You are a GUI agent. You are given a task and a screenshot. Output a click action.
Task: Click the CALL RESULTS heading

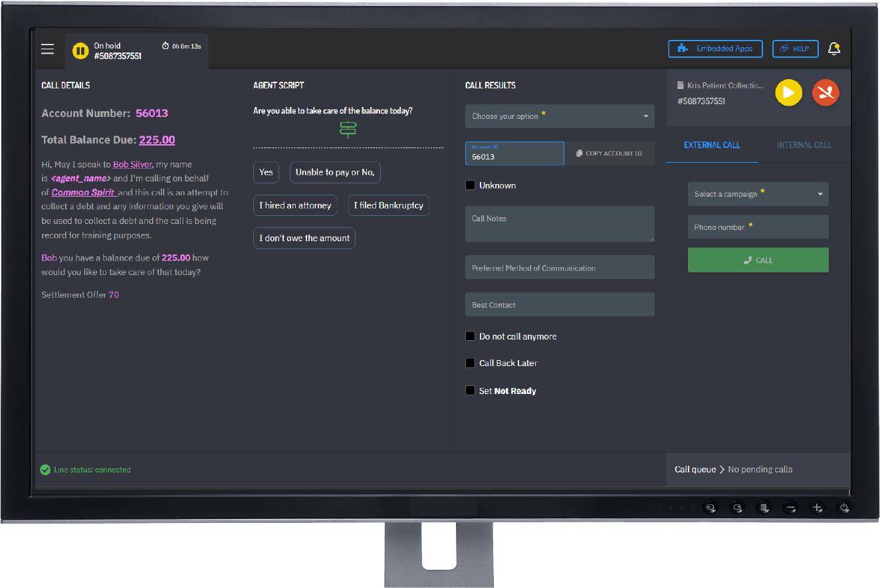point(491,85)
